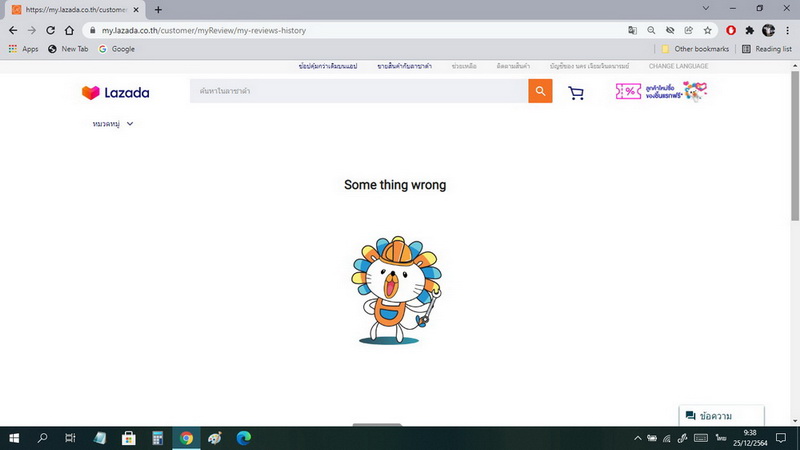Open the sell on Lazada top link

[x=405, y=66]
